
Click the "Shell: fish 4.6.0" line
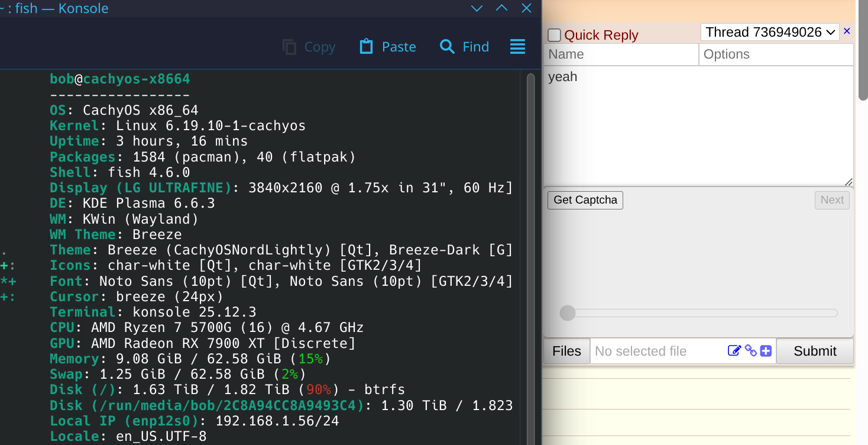[x=120, y=172]
